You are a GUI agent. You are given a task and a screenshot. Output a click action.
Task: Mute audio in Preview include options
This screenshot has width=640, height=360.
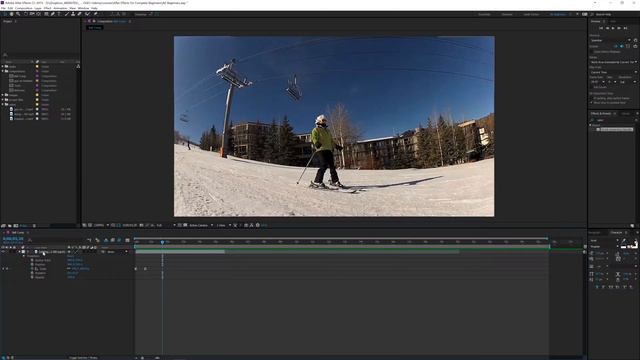tap(622, 46)
